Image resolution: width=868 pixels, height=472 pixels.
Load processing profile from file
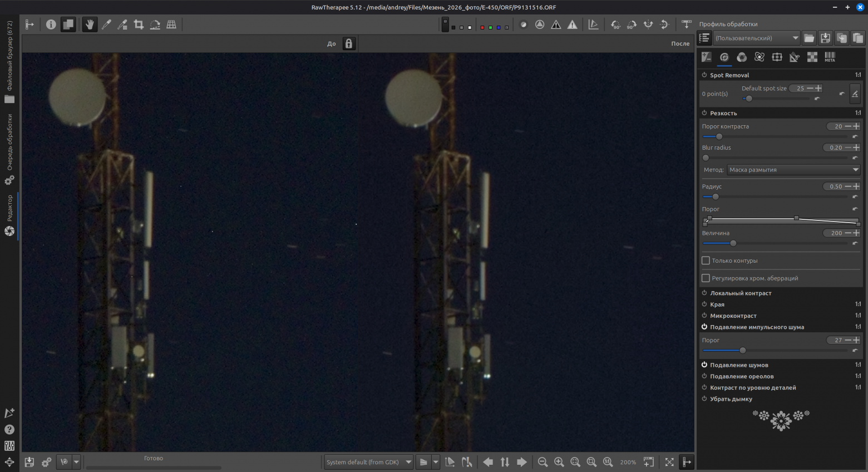point(809,38)
